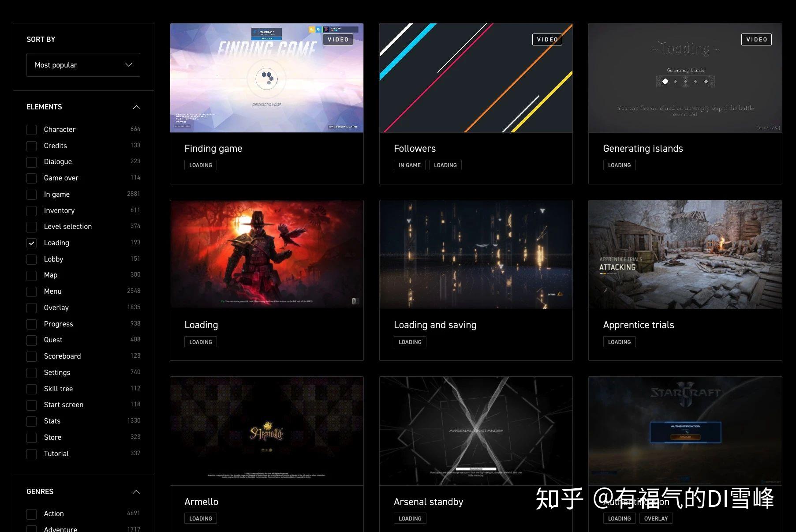796x532 pixels.
Task: Click the LOADING tag under Finding game
Action: (201, 165)
